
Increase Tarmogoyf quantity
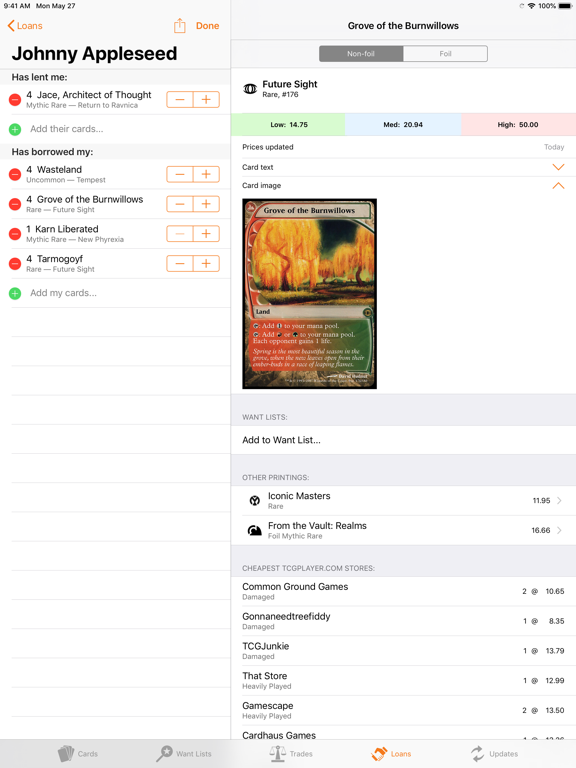[206, 264]
